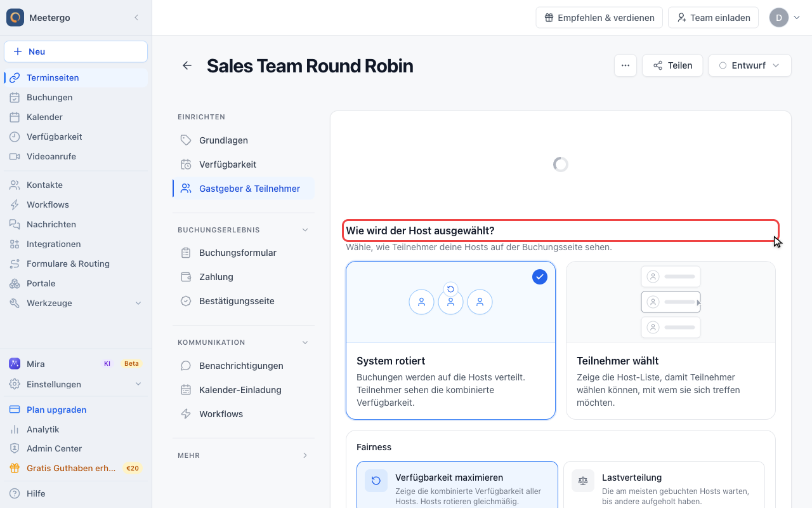Open the Grundlagen setup tab
The height and width of the screenshot is (508, 812).
point(244,140)
